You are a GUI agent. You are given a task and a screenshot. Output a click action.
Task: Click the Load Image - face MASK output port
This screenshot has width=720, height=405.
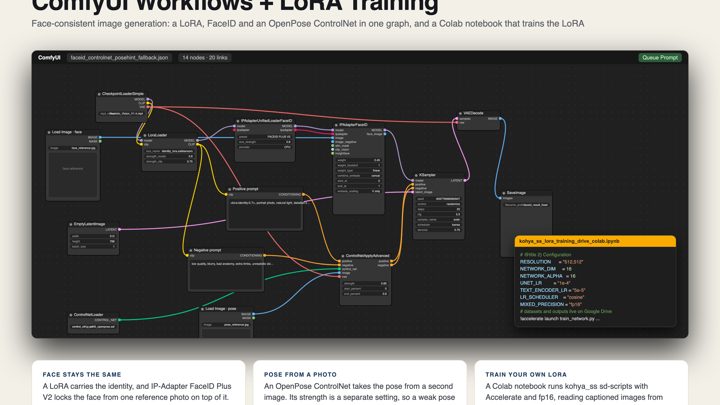[100, 141]
